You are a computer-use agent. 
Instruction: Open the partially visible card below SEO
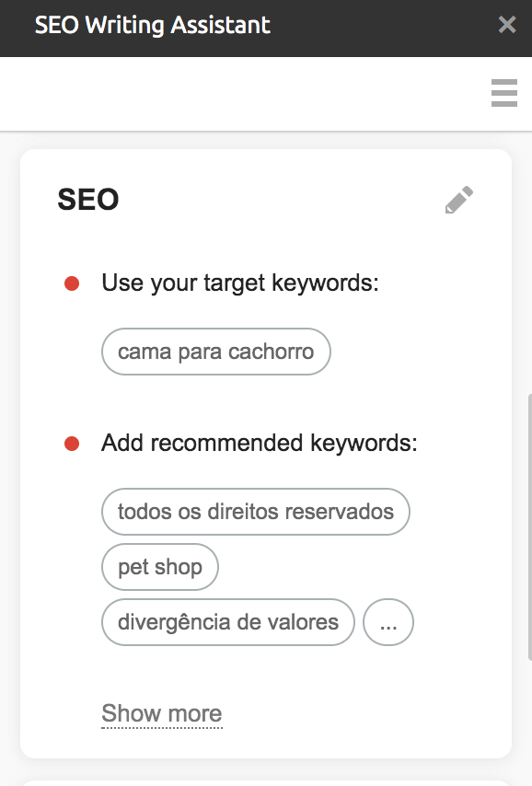266,783
